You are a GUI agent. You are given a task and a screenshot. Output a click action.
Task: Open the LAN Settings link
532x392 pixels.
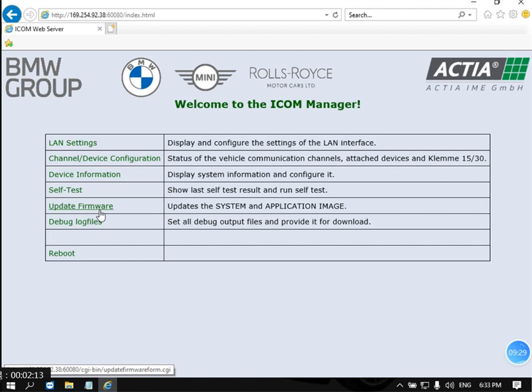[x=72, y=143]
